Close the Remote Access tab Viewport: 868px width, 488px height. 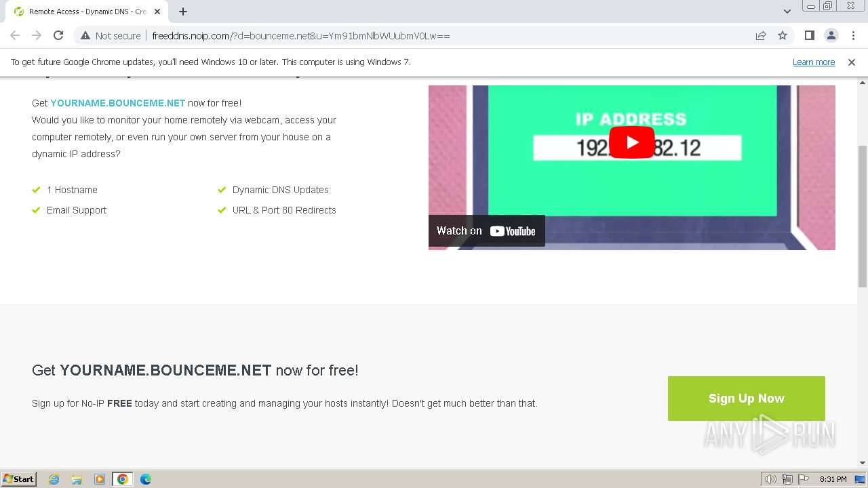(157, 12)
